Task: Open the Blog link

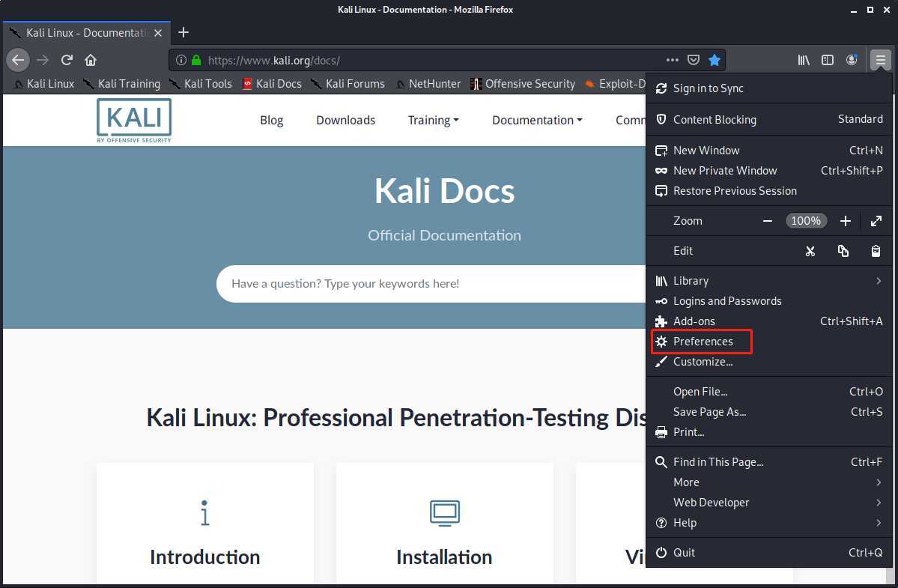Action: coord(271,121)
